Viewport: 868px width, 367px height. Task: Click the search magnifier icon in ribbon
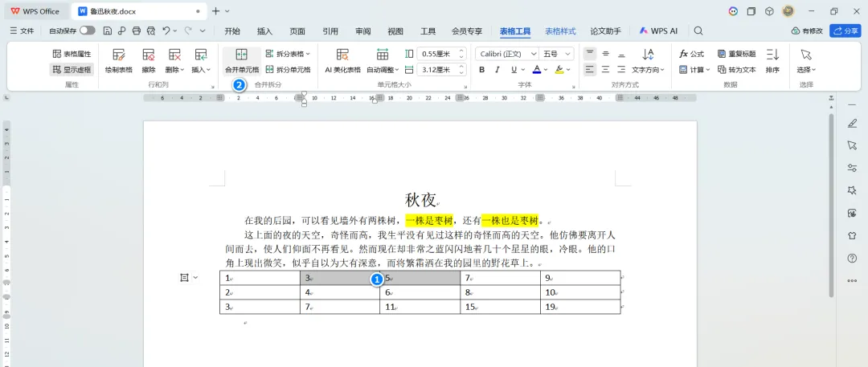pyautogui.click(x=698, y=31)
